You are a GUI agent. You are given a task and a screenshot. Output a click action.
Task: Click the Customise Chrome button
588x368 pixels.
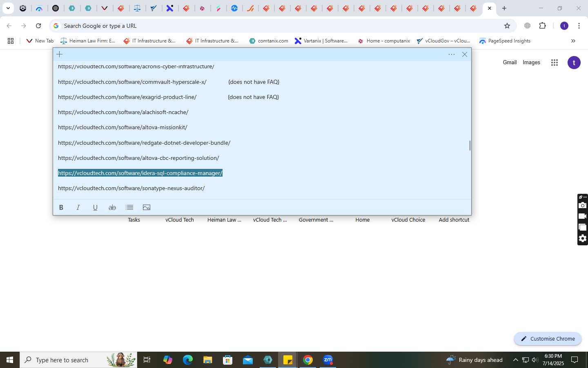click(548, 339)
